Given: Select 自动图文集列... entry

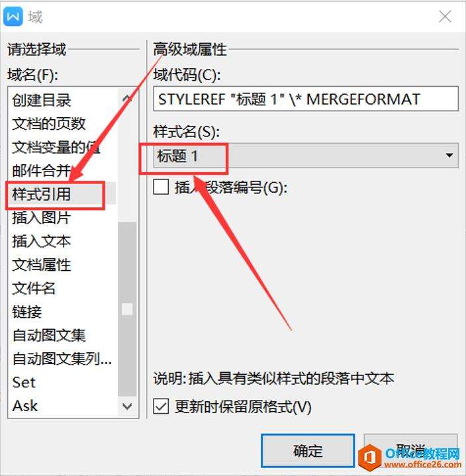Looking at the screenshot, I should pos(62,359).
